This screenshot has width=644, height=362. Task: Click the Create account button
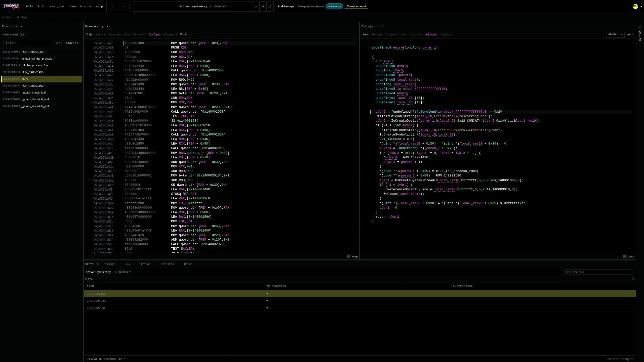[x=356, y=6]
